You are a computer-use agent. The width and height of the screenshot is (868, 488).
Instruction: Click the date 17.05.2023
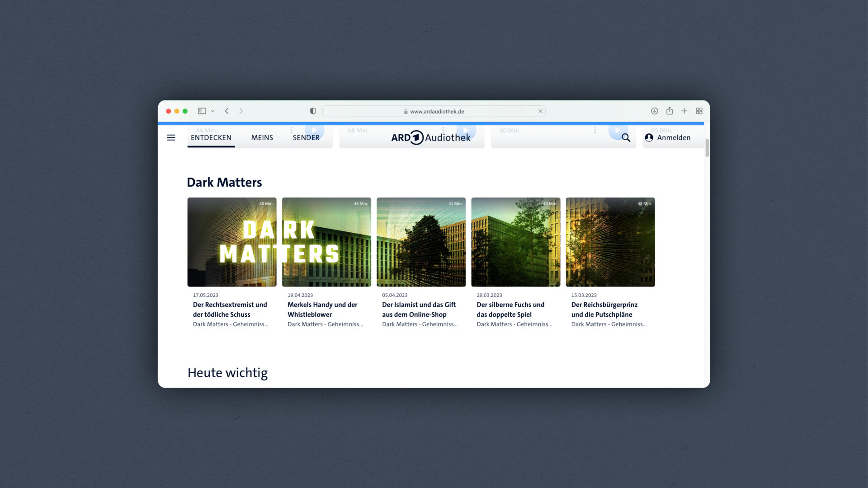click(x=206, y=295)
